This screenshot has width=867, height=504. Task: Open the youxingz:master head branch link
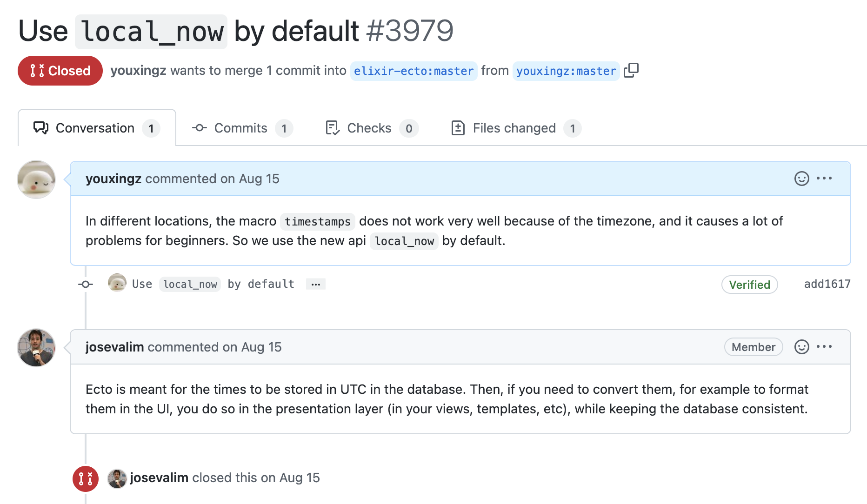click(566, 71)
